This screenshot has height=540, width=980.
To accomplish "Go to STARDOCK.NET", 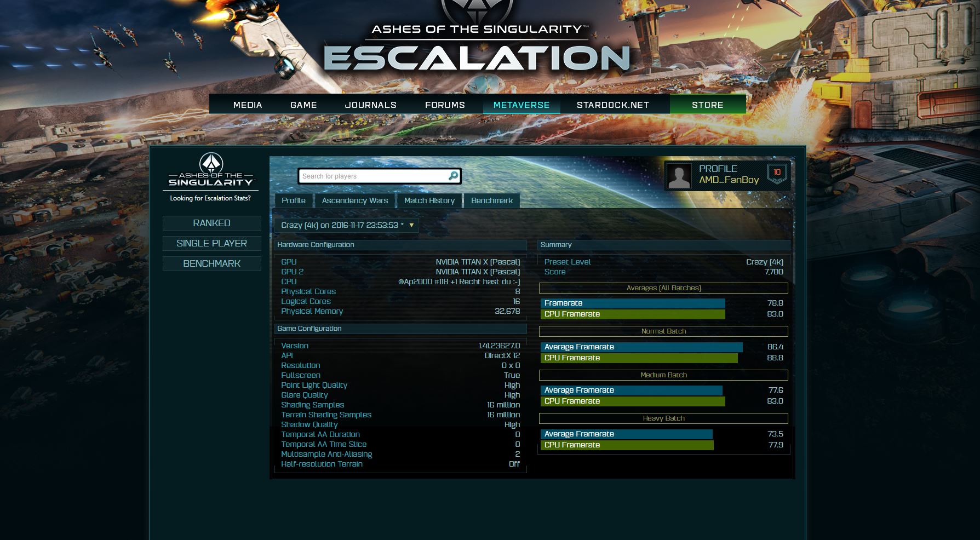I will [x=613, y=105].
